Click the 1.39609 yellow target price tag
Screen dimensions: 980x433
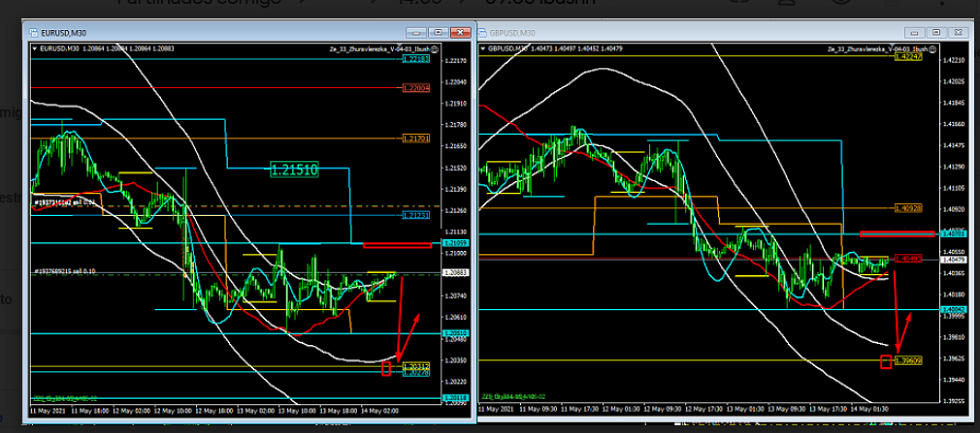point(907,360)
